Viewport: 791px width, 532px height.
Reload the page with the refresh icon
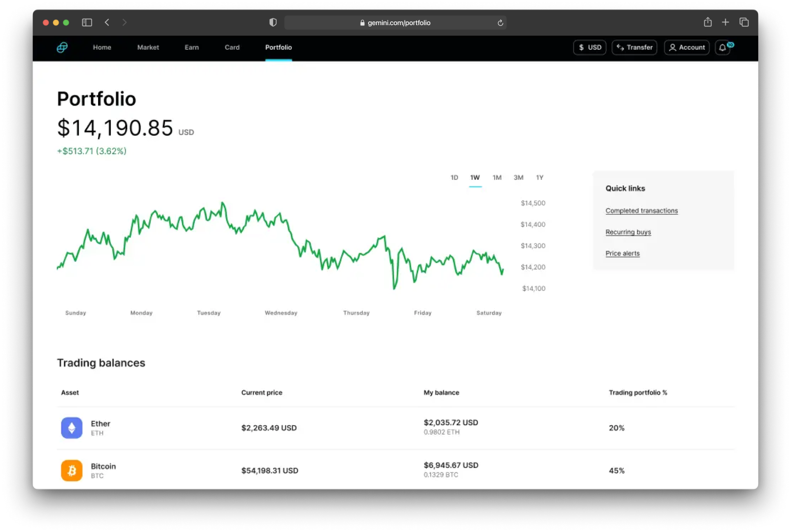tap(500, 23)
